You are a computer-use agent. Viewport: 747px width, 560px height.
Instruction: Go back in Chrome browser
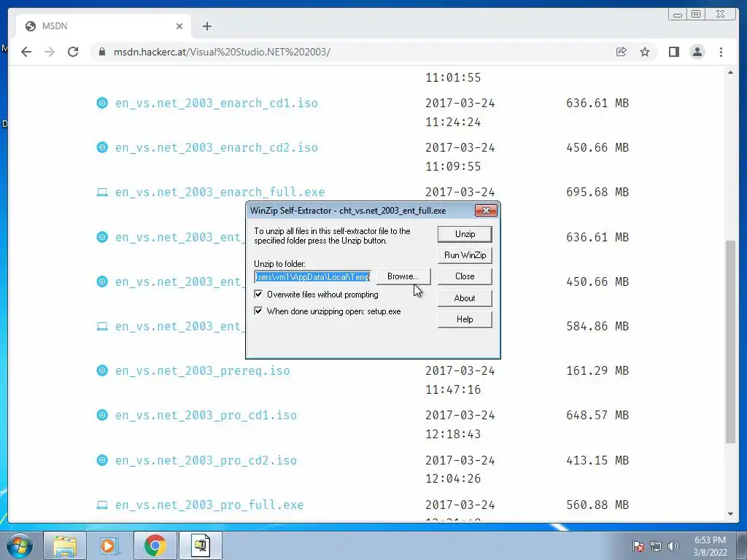(26, 52)
